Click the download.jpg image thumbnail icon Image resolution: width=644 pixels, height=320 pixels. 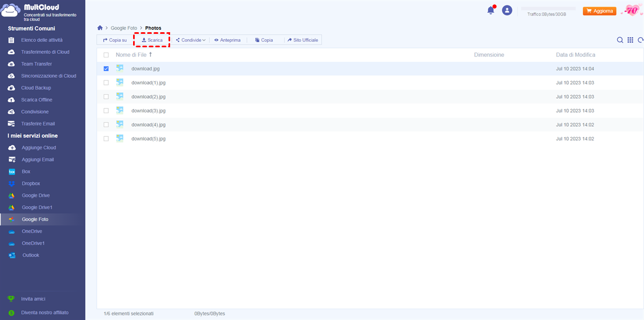click(x=120, y=68)
